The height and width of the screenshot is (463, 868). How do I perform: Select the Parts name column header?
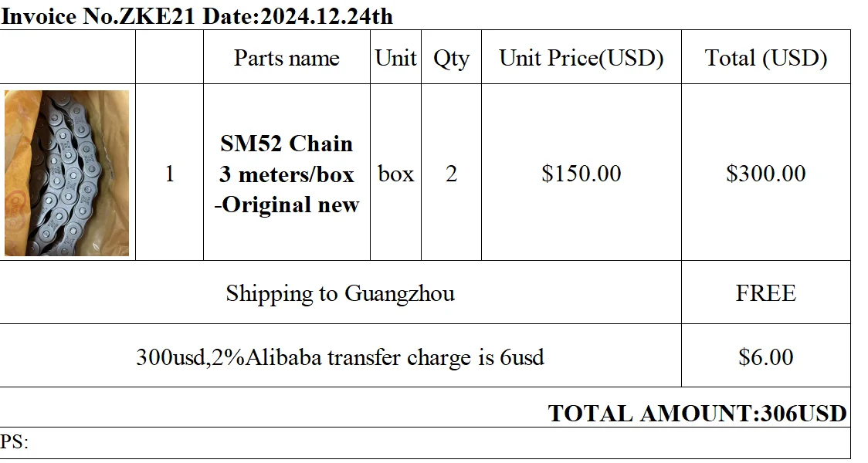(287, 58)
